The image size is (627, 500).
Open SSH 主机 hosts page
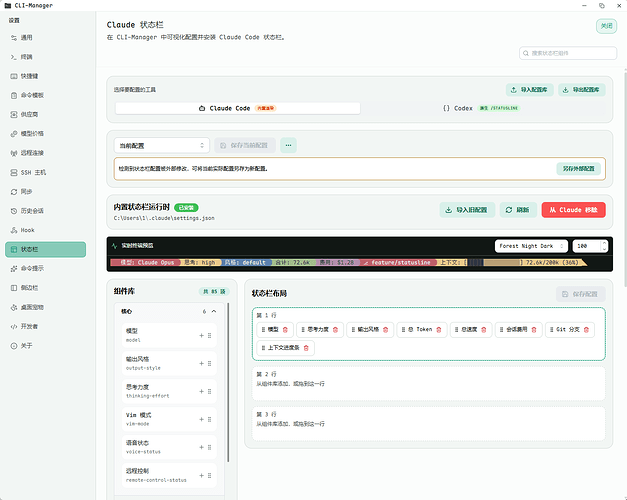(45, 172)
